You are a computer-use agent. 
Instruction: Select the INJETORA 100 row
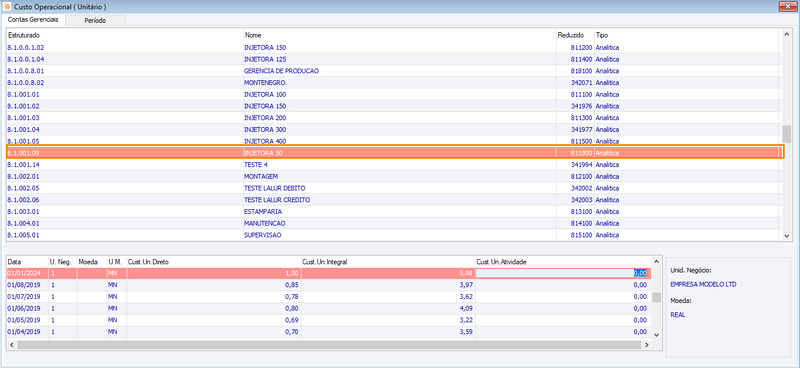click(x=393, y=94)
